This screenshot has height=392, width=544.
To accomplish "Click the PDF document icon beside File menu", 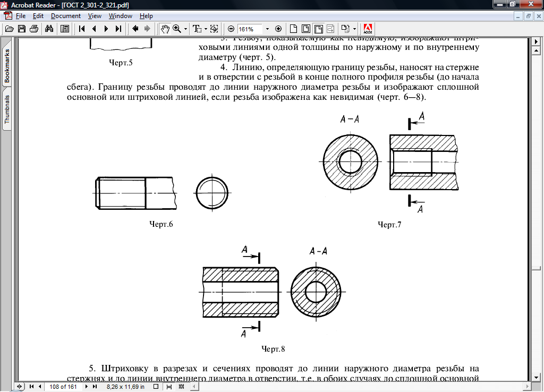I will [x=7, y=15].
